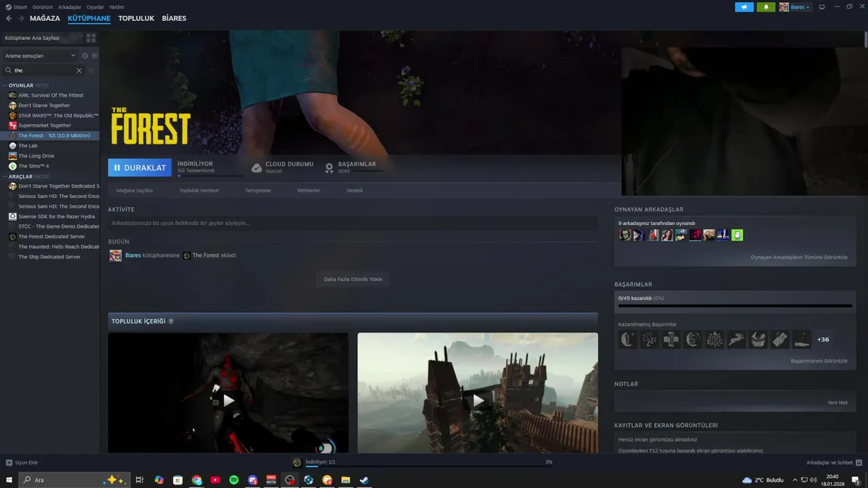Click the ready-to-play filter icon
868x488 pixels.
[94, 56]
